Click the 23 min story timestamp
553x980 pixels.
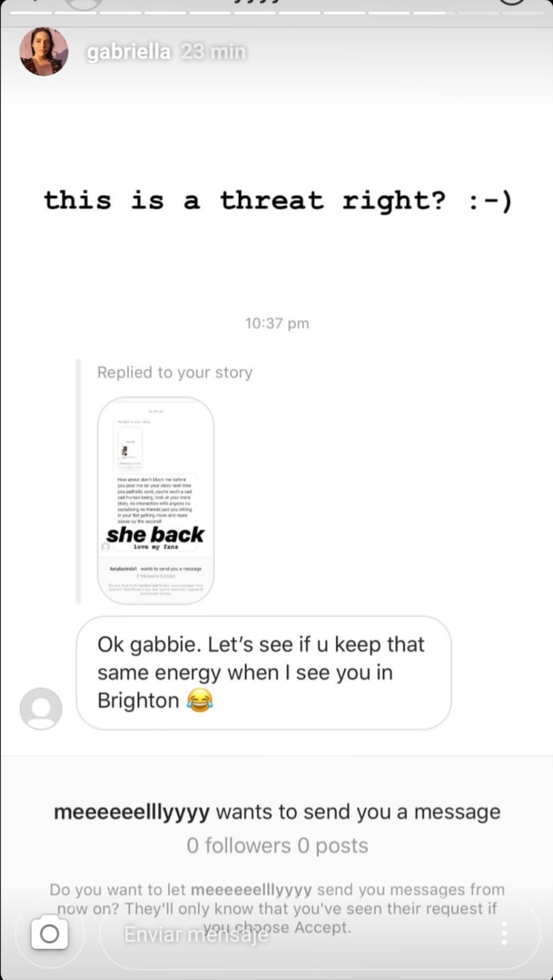click(214, 52)
